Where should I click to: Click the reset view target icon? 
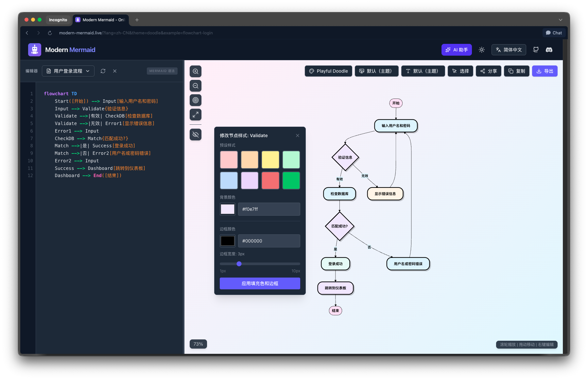(196, 100)
